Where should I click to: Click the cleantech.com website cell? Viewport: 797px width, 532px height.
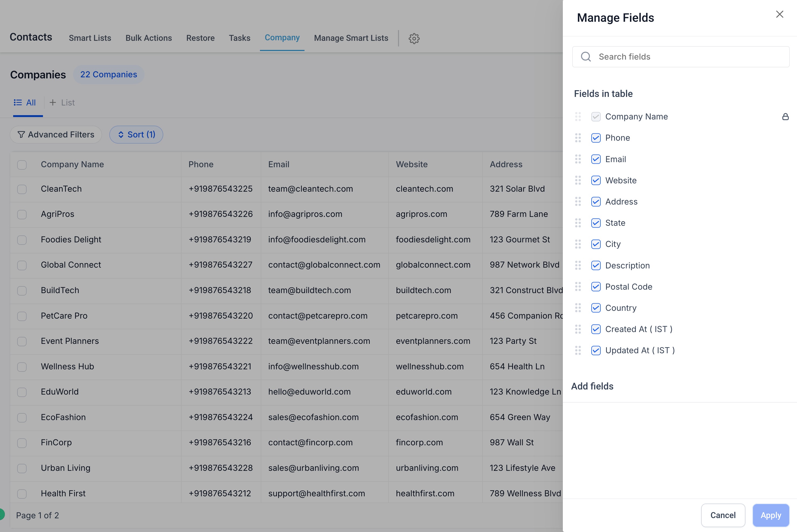click(424, 189)
